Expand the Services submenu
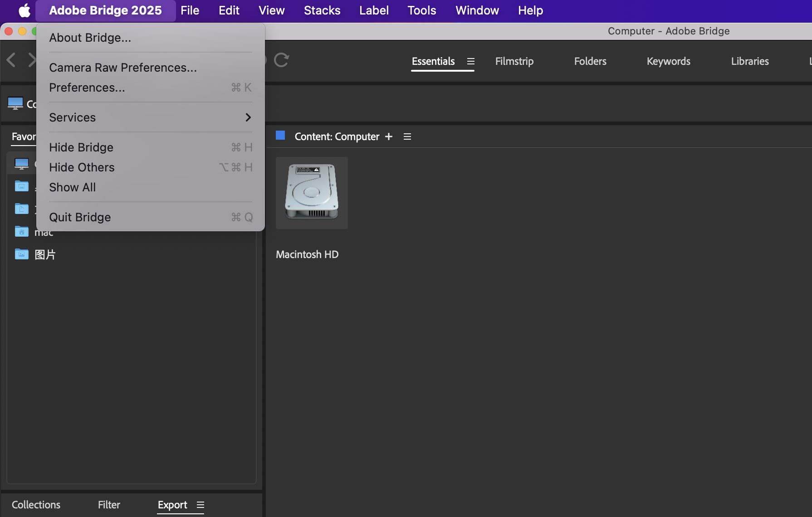 [150, 117]
